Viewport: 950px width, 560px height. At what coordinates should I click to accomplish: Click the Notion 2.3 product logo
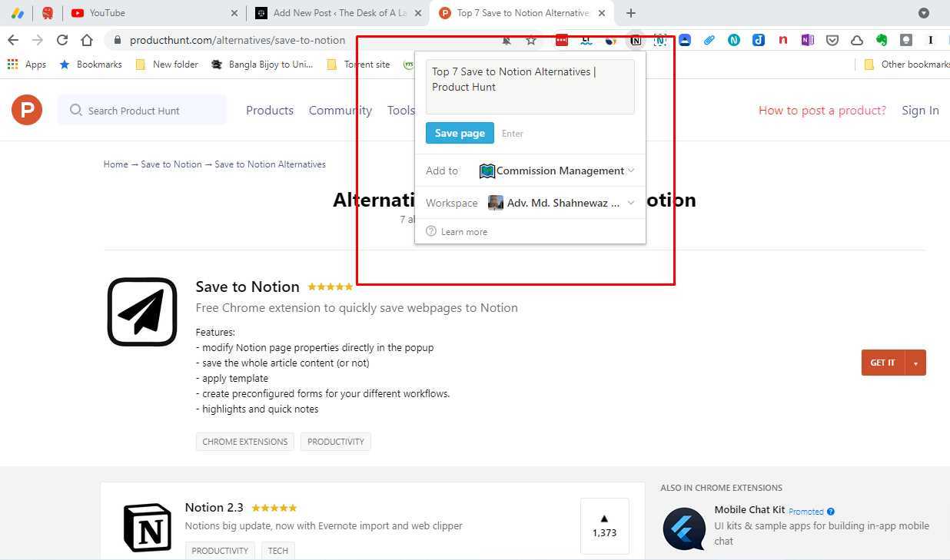pos(148,527)
